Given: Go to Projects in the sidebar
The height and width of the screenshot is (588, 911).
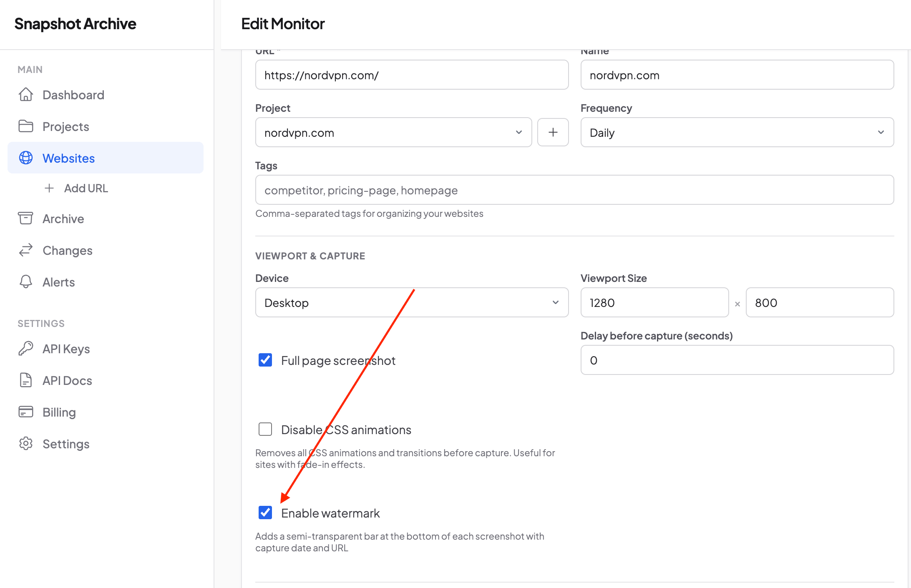Looking at the screenshot, I should pyautogui.click(x=106, y=126).
